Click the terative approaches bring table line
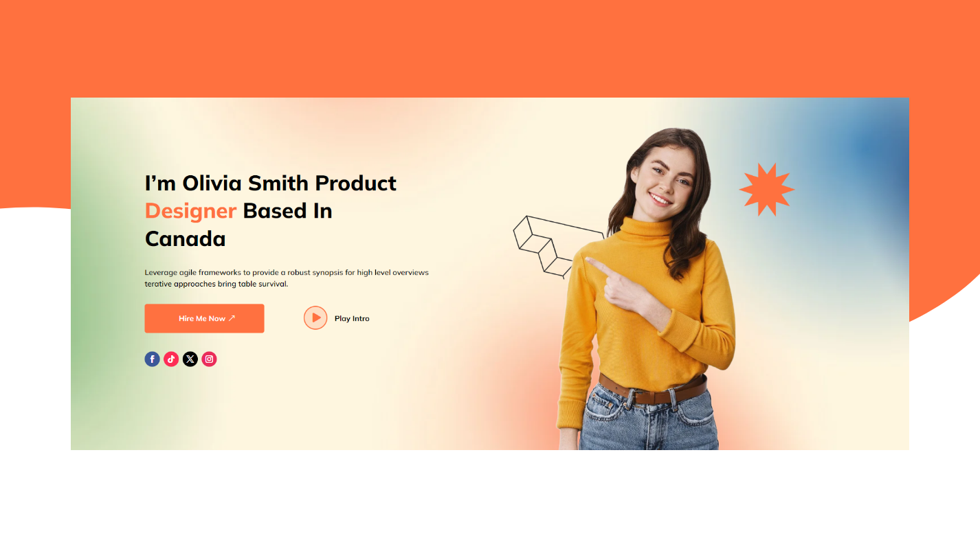Screen dimensions: 980x547 click(216, 284)
